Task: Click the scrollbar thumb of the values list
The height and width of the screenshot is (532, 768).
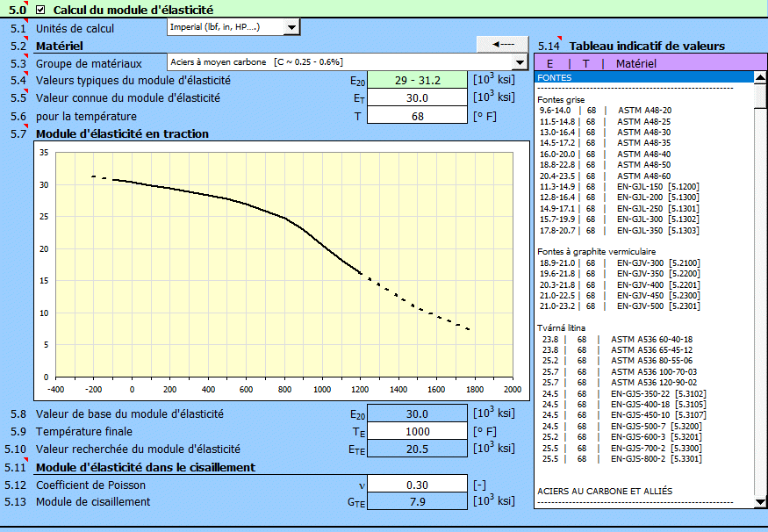Action: coord(760,95)
